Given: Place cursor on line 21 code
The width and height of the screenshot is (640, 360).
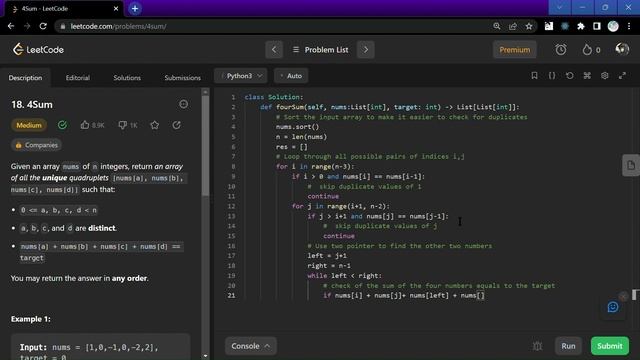Looking at the screenshot, I should [404, 296].
